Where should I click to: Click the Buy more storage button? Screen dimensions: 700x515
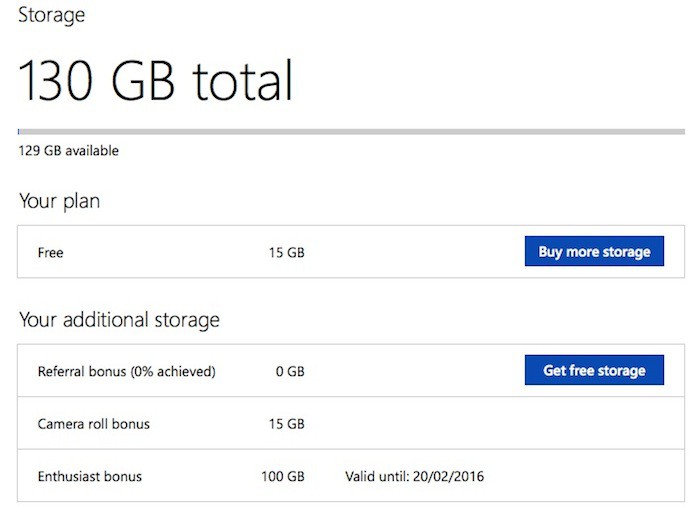[594, 252]
